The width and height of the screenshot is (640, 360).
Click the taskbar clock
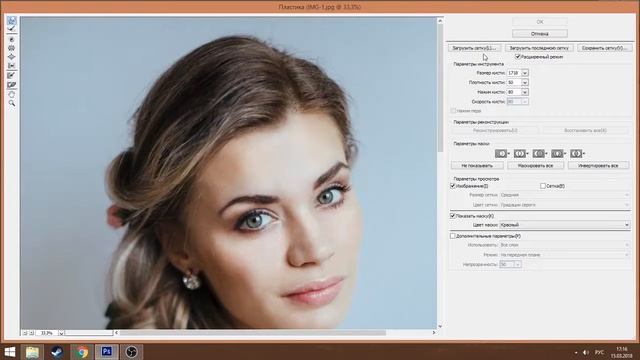[x=622, y=352]
